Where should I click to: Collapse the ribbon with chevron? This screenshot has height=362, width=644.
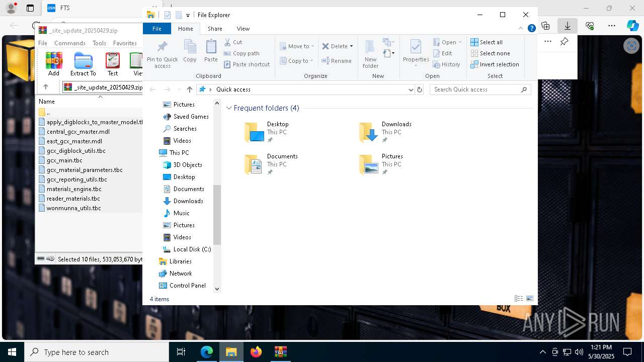tap(521, 29)
